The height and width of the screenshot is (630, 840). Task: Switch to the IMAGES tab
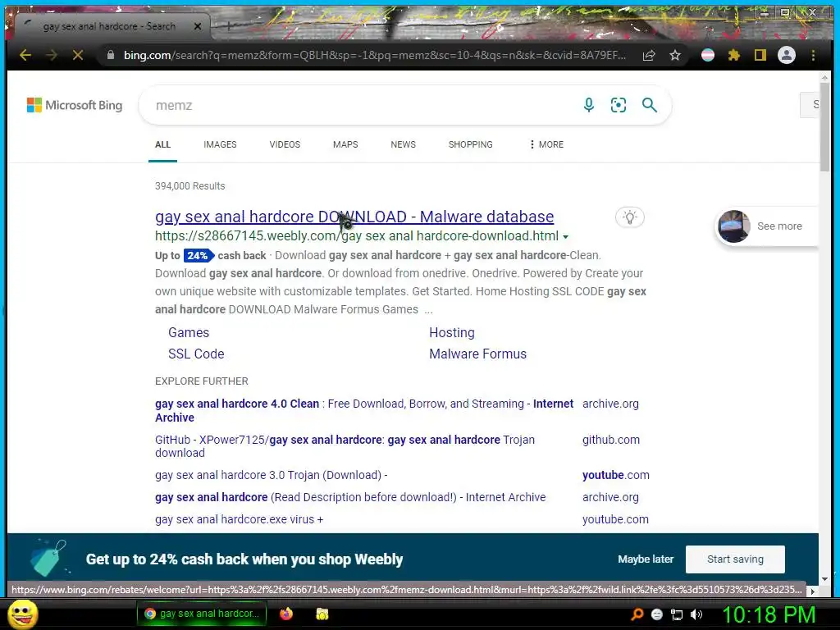point(220,144)
